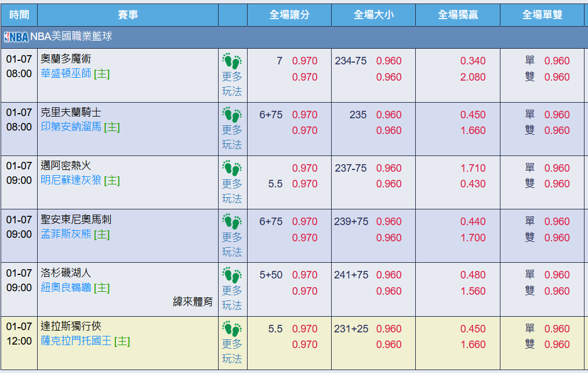
Task: Pick 雙 odds for 聖安東尼奧馬刺 game
Action: pyautogui.click(x=557, y=238)
